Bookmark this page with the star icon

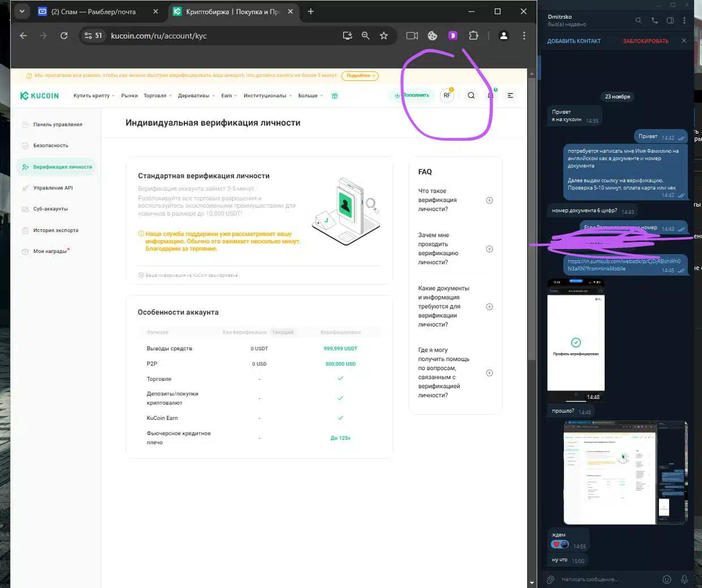384,36
